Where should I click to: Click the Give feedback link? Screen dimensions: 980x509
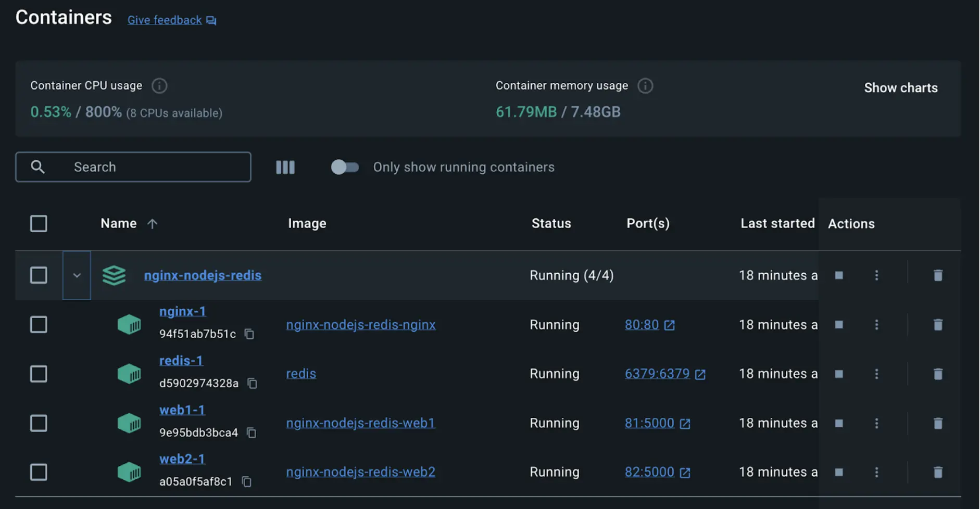point(164,20)
